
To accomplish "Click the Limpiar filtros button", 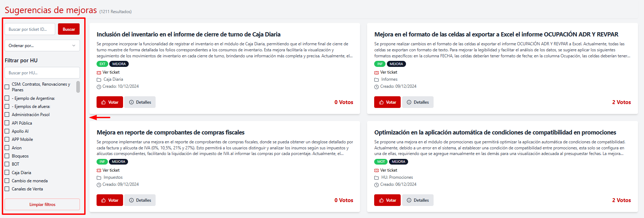I will click(x=42, y=205).
